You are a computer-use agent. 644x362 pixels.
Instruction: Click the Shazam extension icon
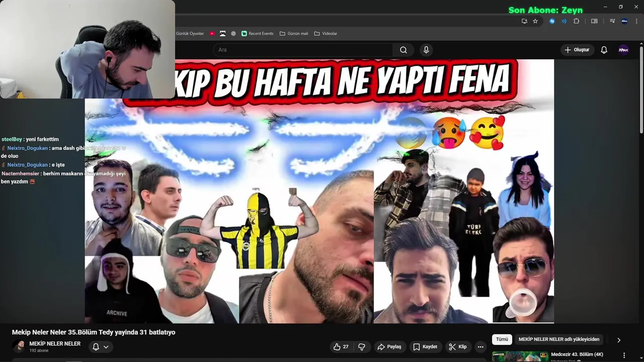[x=552, y=21]
